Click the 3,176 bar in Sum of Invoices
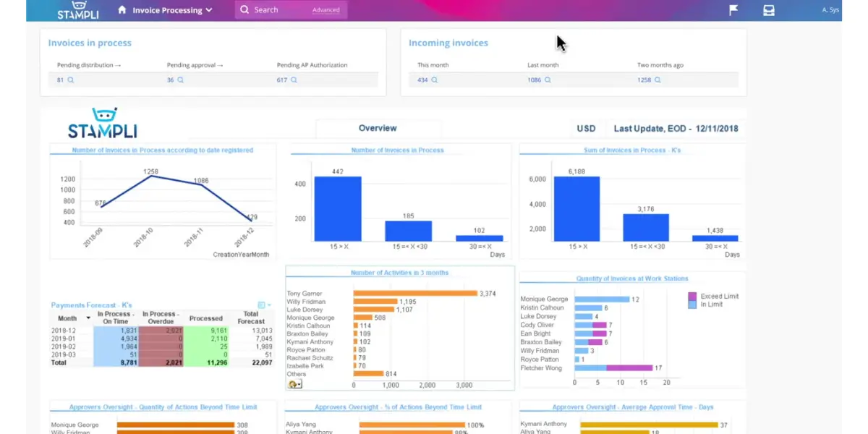Viewport: 868px width, 434px height. click(x=646, y=227)
